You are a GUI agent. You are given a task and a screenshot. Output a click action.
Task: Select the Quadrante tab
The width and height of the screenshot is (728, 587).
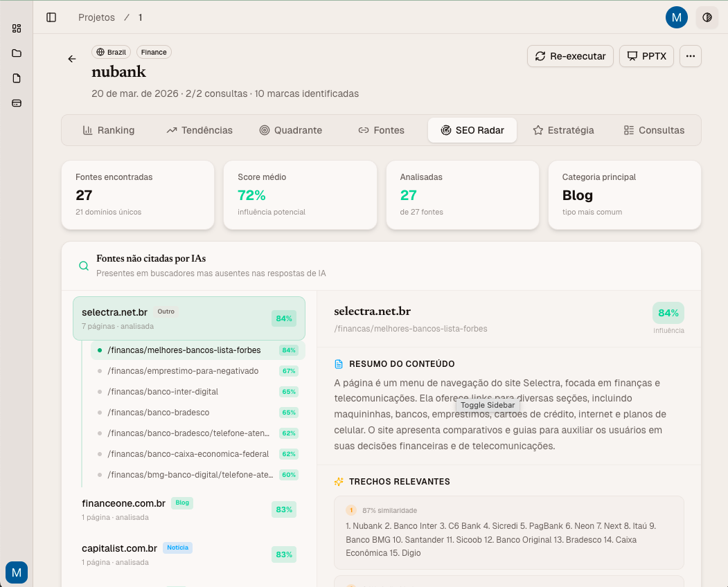290,130
